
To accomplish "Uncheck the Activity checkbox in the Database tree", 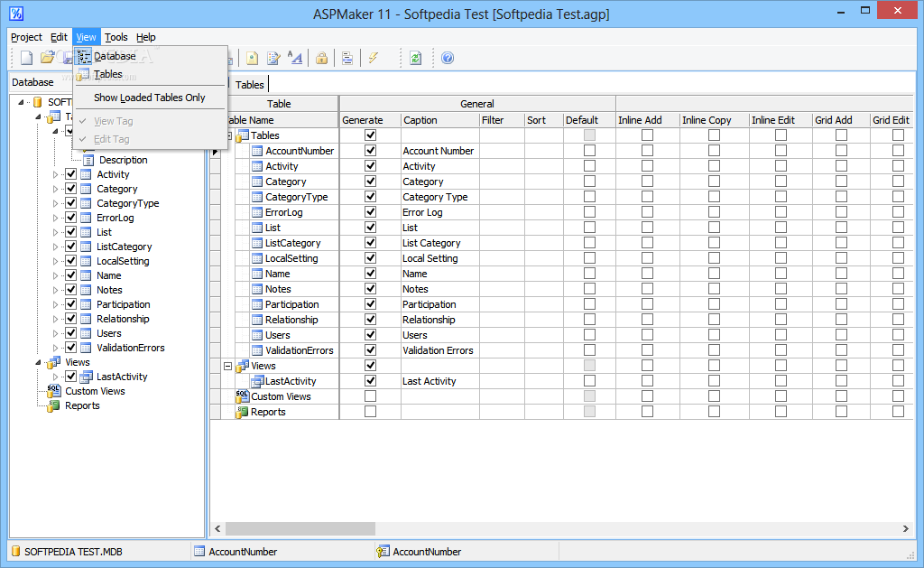I will [x=70, y=174].
